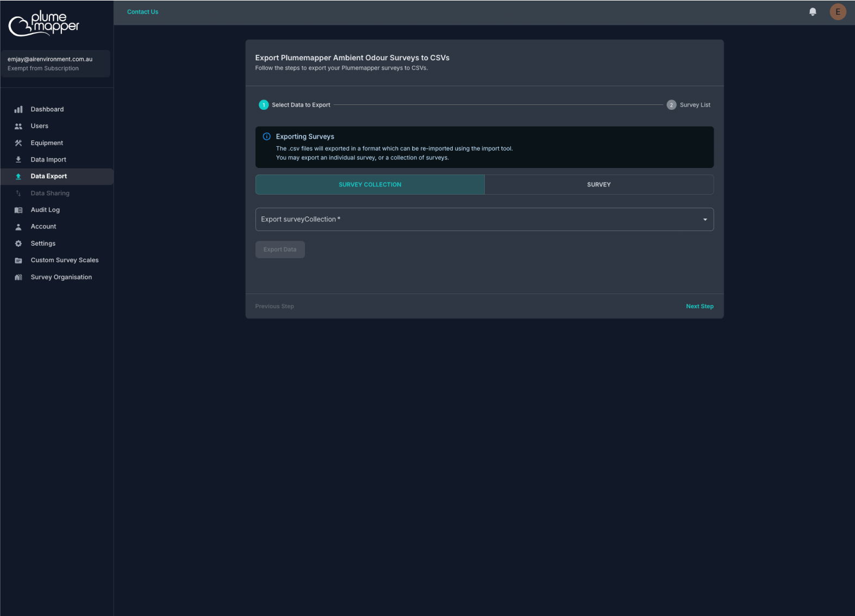Click Next Step link

click(700, 307)
